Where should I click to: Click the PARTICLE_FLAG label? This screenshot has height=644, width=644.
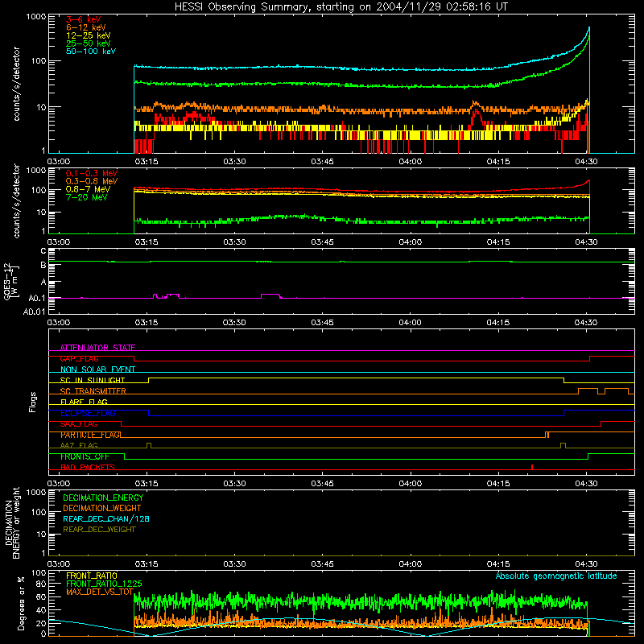click(x=91, y=435)
